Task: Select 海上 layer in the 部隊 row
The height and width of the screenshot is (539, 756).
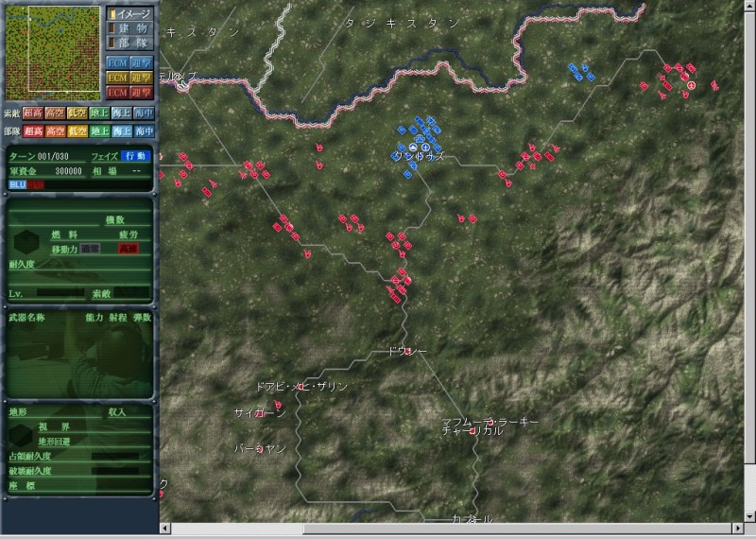Action: pos(122,130)
